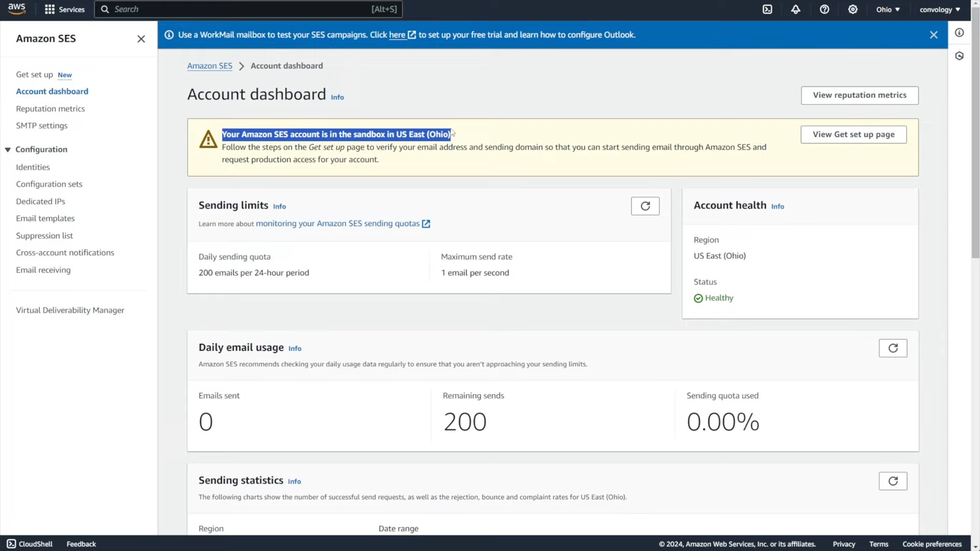Click Info link beside Sending statistics
Viewport: 980px width, 551px height.
(x=295, y=482)
